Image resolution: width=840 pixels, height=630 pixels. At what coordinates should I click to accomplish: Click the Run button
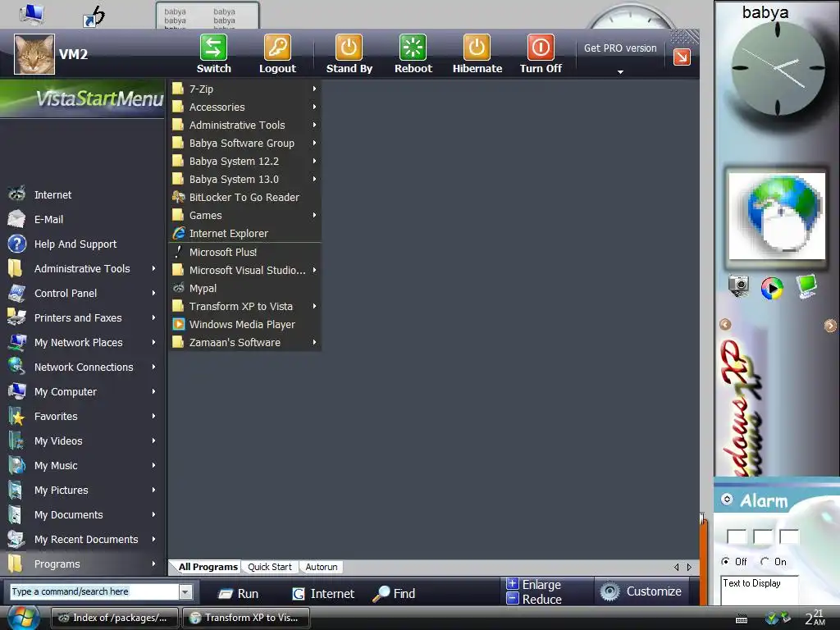pos(239,594)
